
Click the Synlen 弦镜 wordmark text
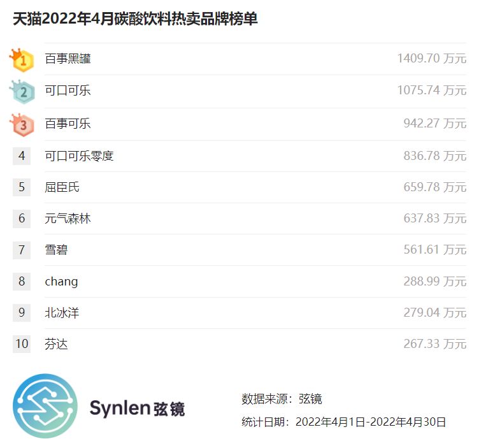[137, 408]
